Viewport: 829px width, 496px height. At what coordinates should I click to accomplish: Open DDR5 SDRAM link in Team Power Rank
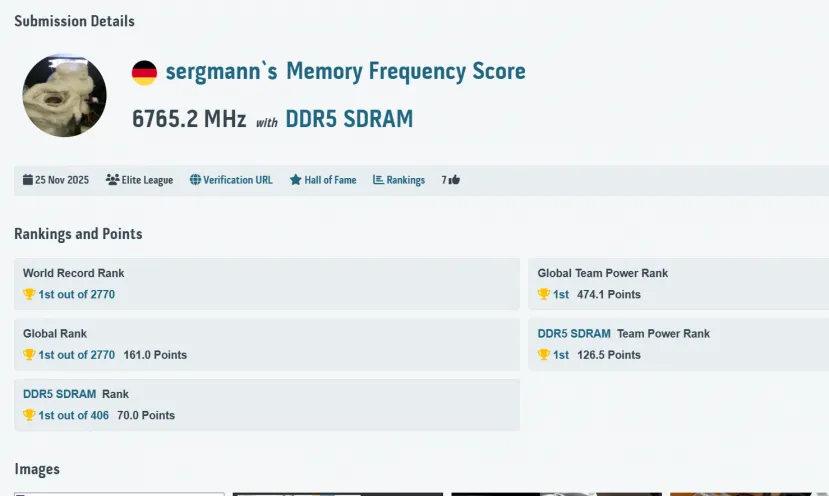click(574, 334)
